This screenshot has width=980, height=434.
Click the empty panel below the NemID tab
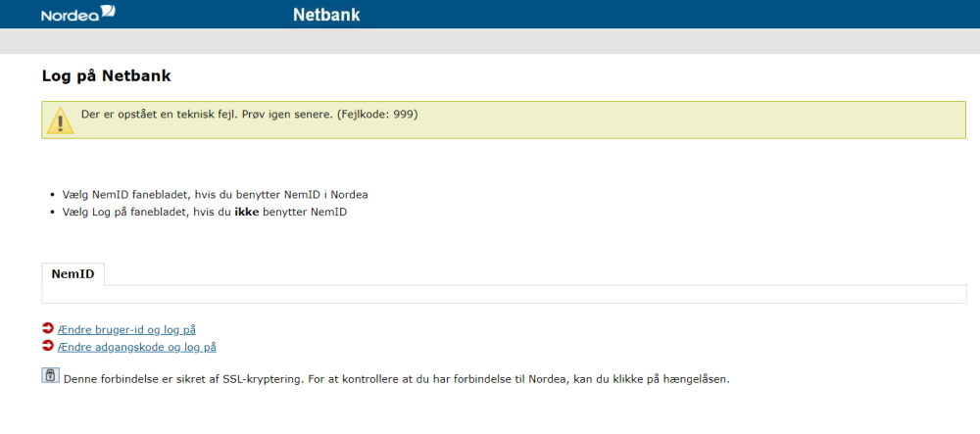[x=504, y=294]
